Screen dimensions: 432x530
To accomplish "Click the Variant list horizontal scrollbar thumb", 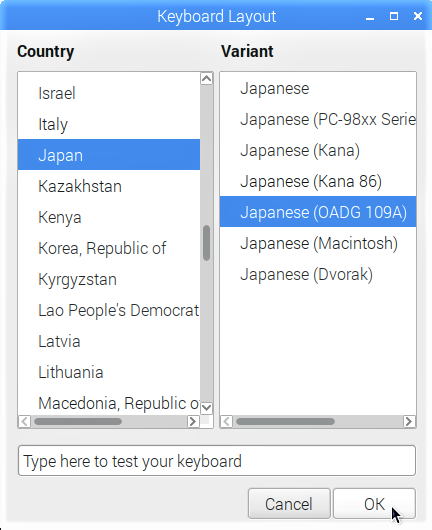I will tap(285, 421).
